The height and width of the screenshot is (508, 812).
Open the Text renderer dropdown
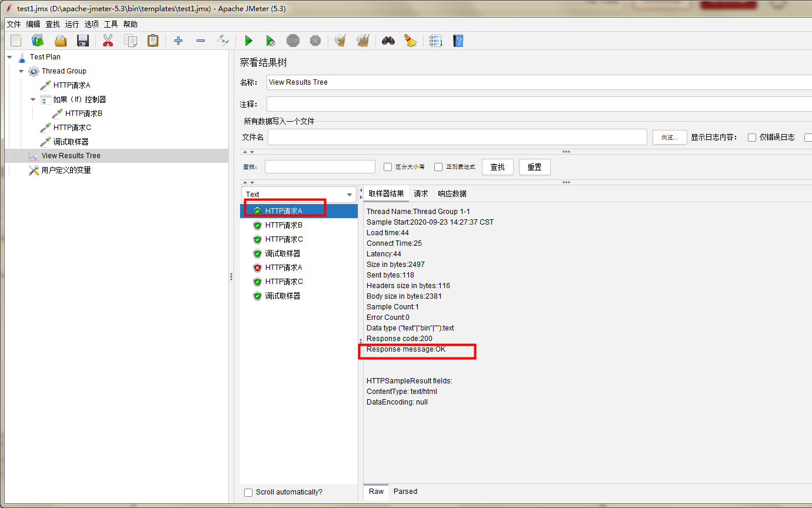click(x=299, y=194)
